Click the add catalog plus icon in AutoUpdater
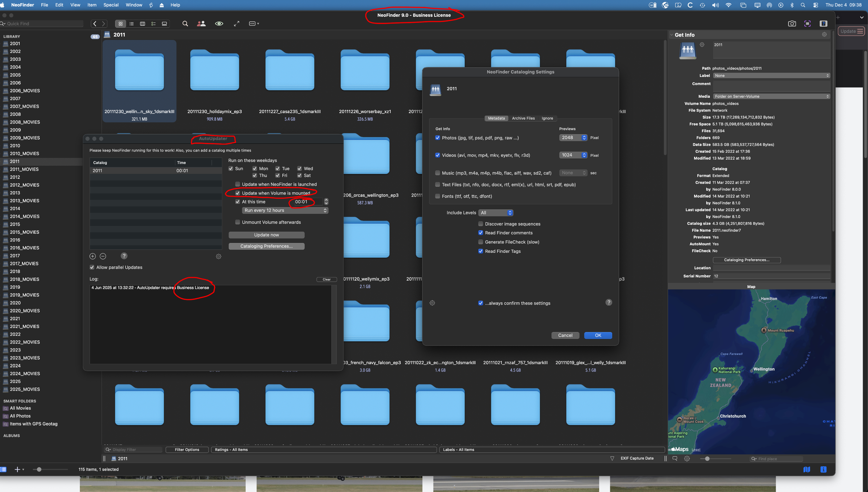The width and height of the screenshot is (868, 492). pos(93,257)
